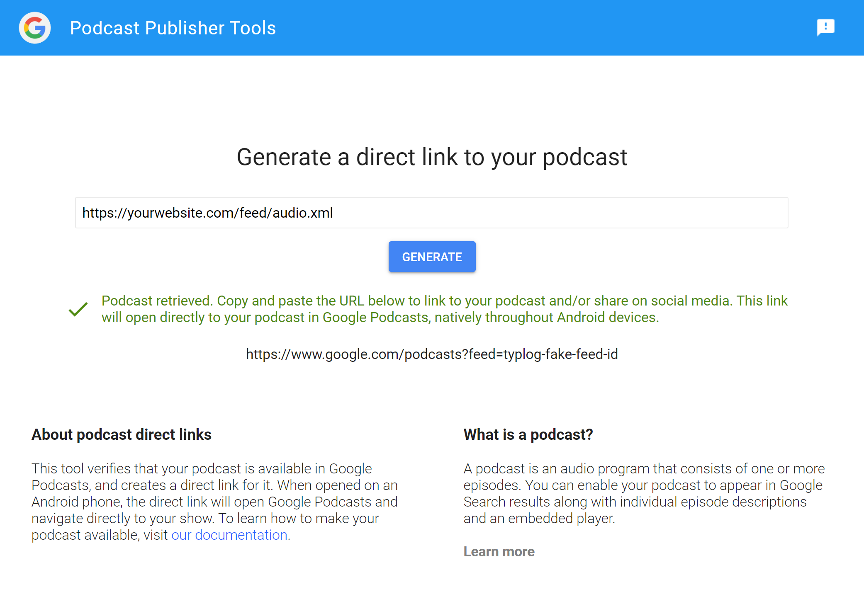Viewport: 864px width, 616px height.
Task: Select the generated google.com/podcasts feed URL
Action: (x=432, y=354)
